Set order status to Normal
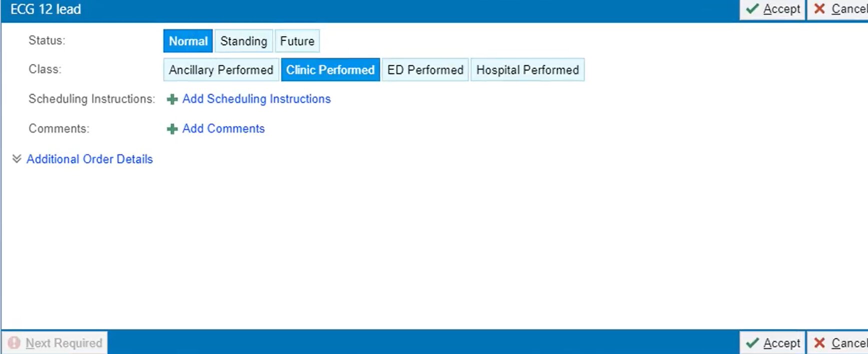868x354 pixels. point(188,41)
